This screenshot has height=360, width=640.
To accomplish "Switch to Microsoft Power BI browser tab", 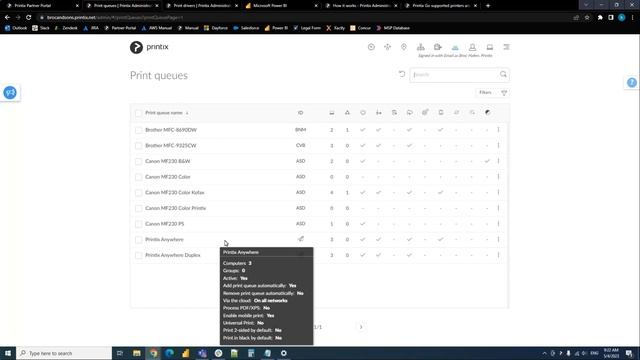I will (282, 6).
